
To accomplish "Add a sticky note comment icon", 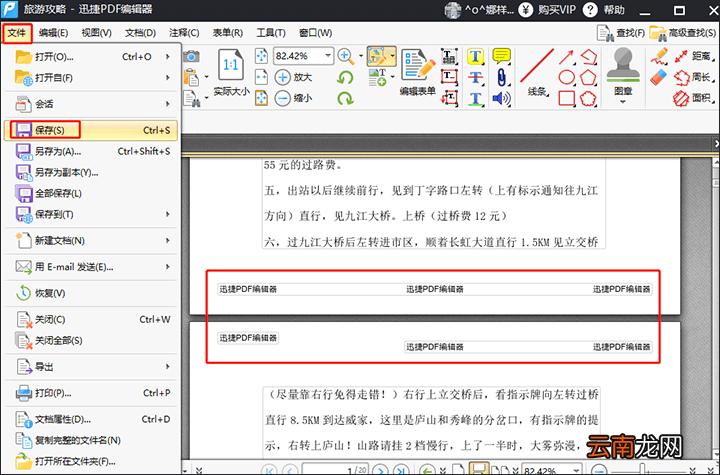I will click(x=501, y=56).
